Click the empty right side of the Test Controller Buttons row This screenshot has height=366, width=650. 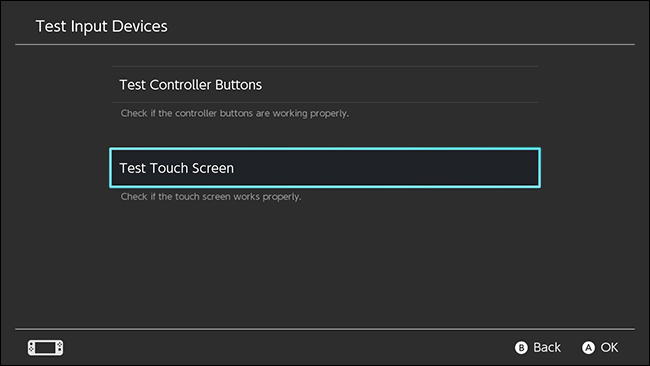tap(415, 85)
